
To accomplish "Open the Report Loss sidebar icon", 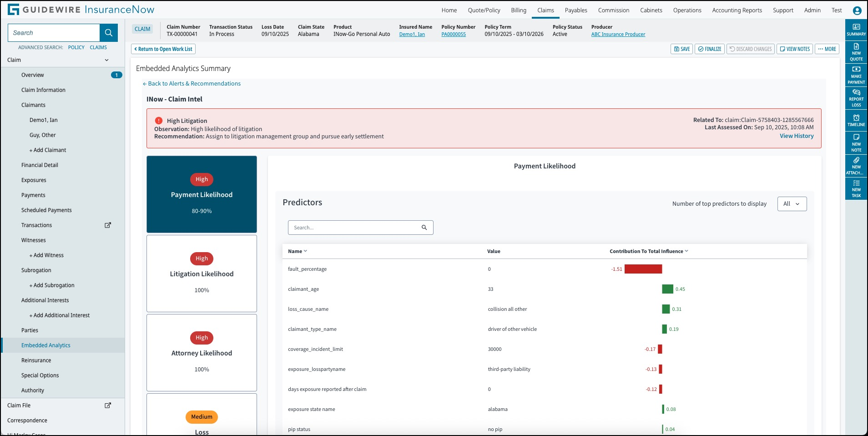I will click(856, 98).
